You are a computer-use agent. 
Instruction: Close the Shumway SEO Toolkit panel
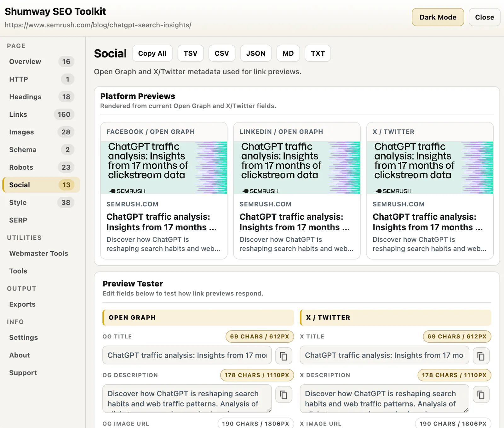click(x=484, y=17)
